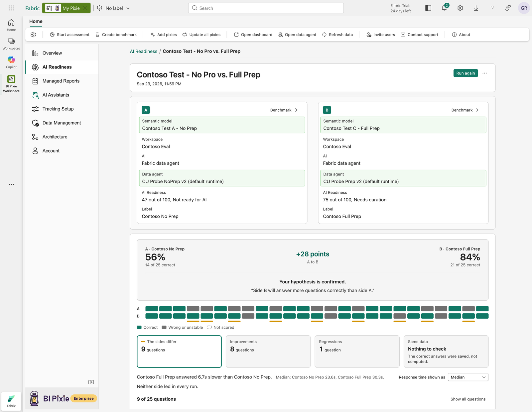Viewport: 532px width, 412px height.
Task: Open Overview in side navigation
Action: click(x=62, y=53)
